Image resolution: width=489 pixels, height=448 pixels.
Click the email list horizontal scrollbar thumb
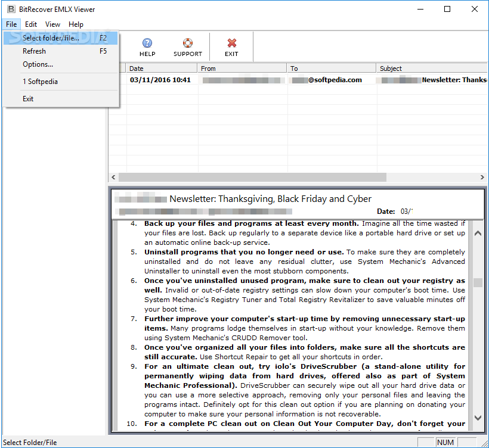click(x=253, y=178)
